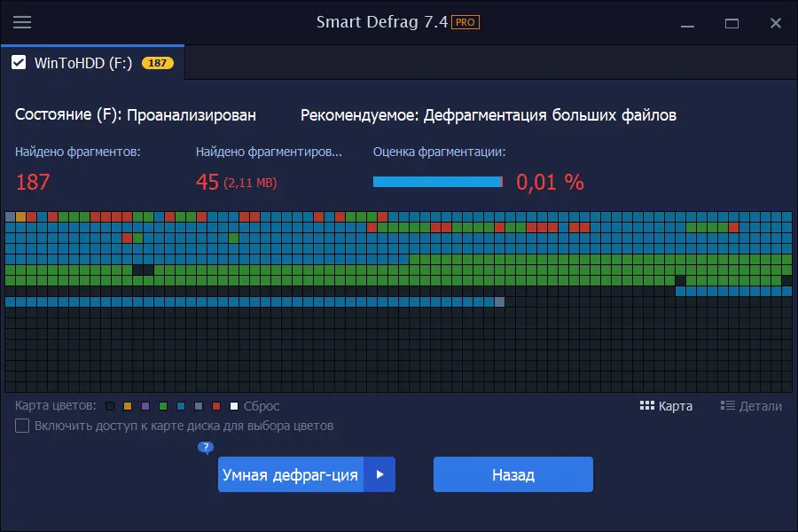Click the Назад back button
The height and width of the screenshot is (532, 798).
click(513, 474)
